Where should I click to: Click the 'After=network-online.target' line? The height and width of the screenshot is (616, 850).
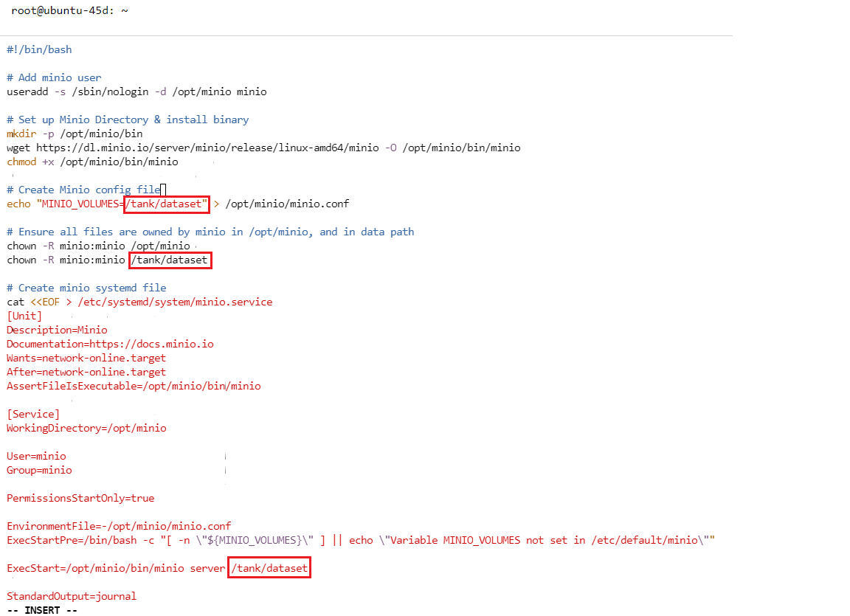[86, 373]
